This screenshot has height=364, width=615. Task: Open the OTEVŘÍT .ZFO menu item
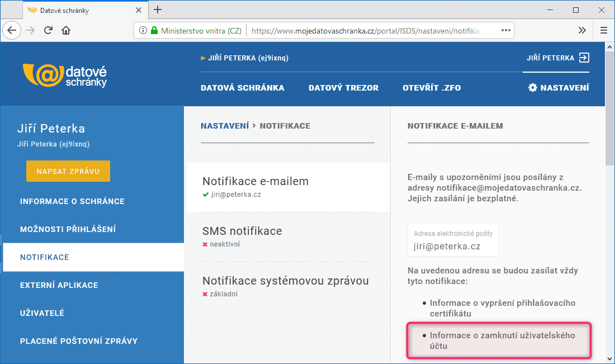pos(432,87)
